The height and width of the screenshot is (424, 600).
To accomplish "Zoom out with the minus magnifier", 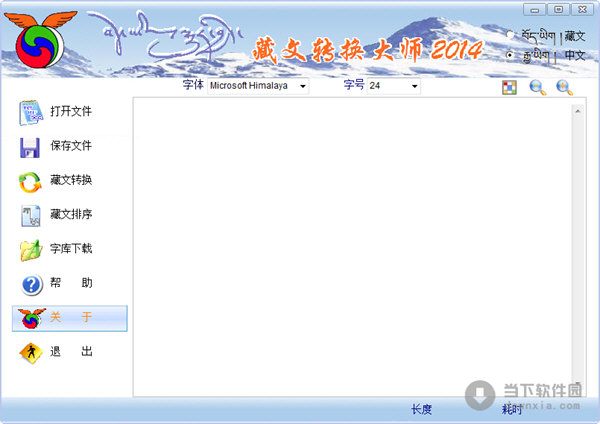I will [537, 87].
